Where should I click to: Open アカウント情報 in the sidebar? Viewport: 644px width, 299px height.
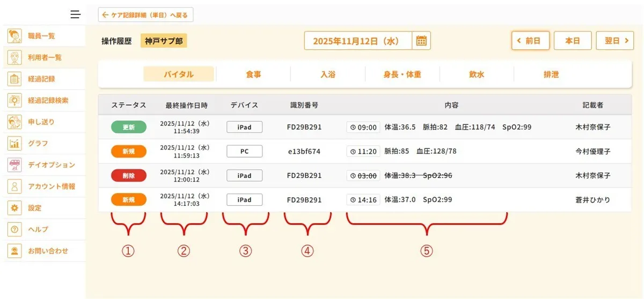[x=51, y=186]
